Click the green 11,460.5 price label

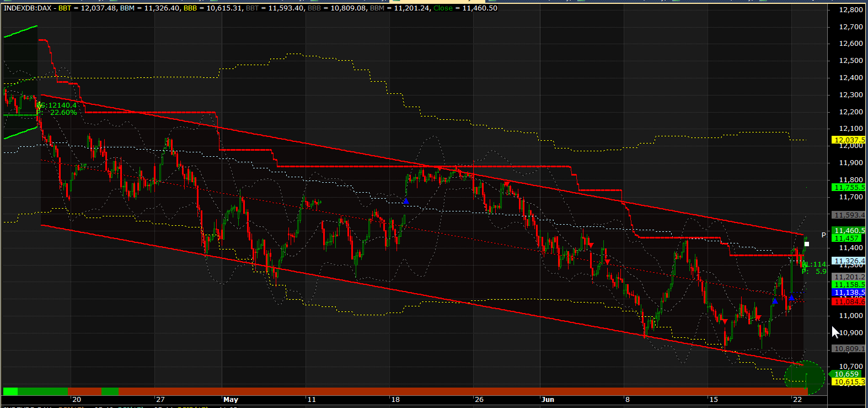click(x=849, y=231)
